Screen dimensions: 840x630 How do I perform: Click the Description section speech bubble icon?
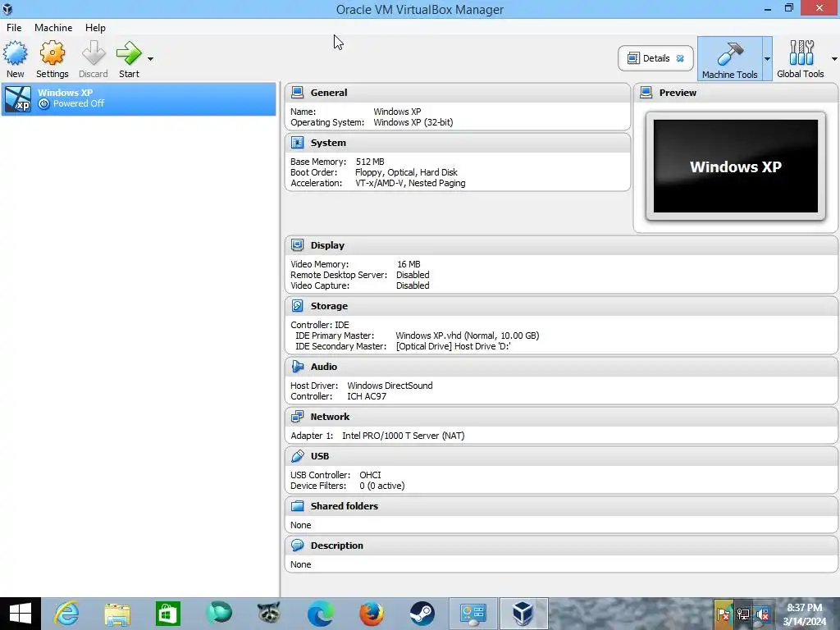click(x=297, y=546)
